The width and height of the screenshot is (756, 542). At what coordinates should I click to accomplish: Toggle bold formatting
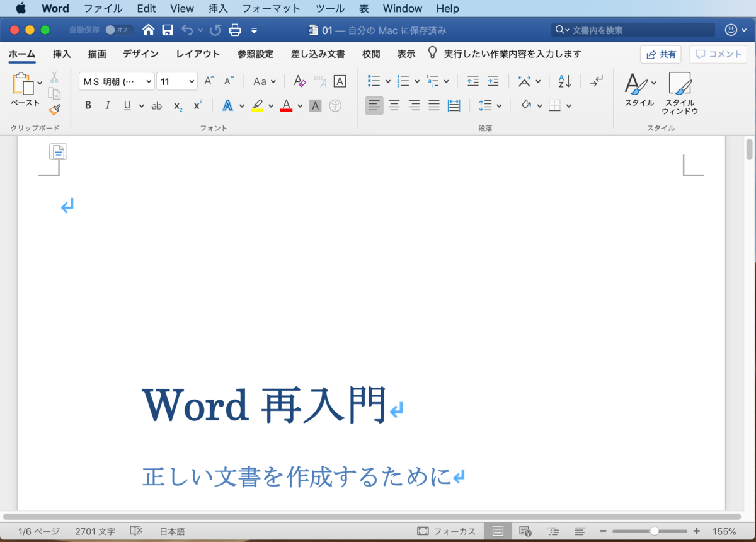(88, 106)
